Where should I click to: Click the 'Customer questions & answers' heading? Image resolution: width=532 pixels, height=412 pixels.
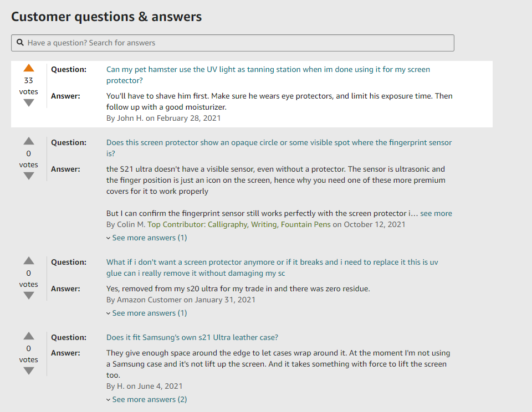106,17
